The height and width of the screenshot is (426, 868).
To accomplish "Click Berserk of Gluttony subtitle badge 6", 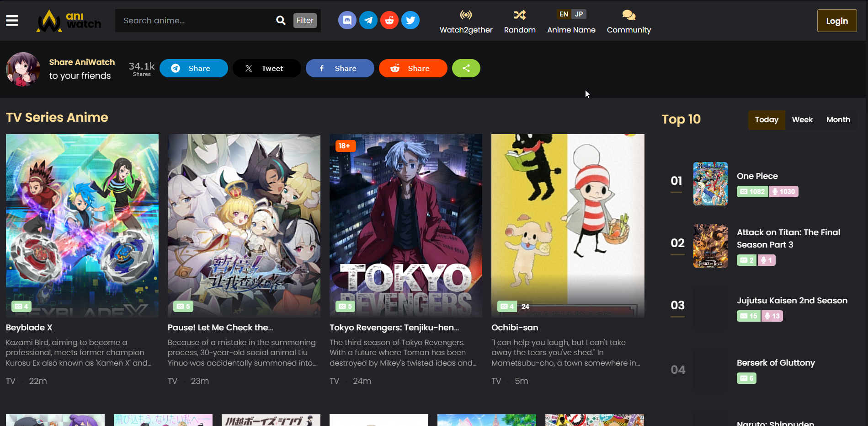I will (746, 378).
